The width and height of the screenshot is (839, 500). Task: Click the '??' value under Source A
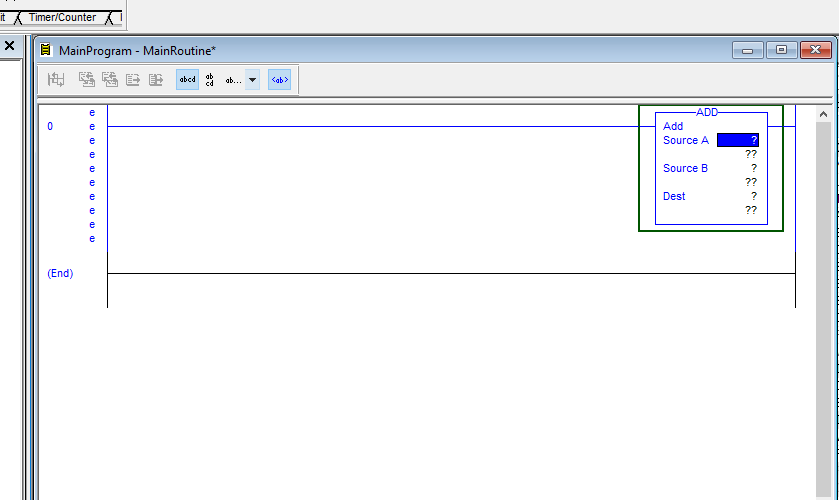751,154
